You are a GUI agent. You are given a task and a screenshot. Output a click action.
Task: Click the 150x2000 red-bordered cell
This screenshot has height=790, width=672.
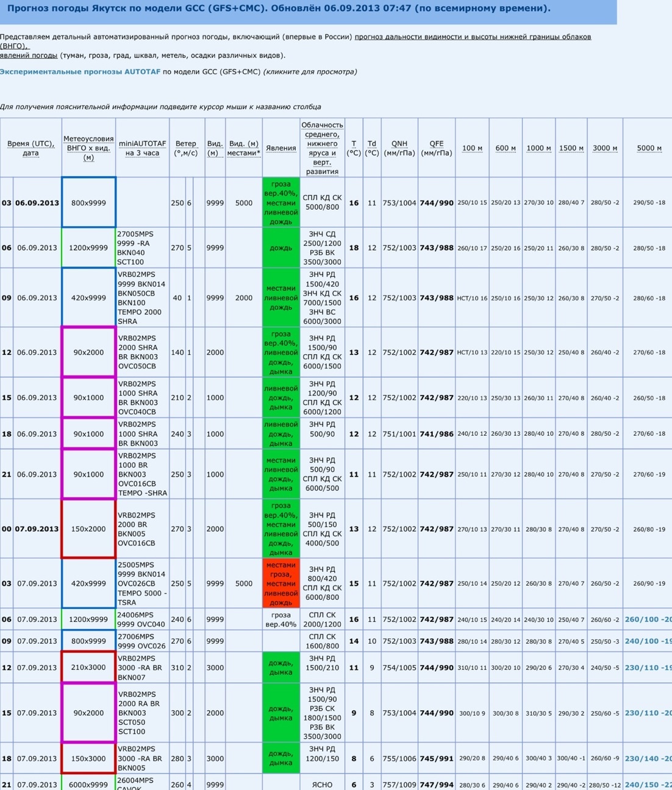(x=88, y=529)
